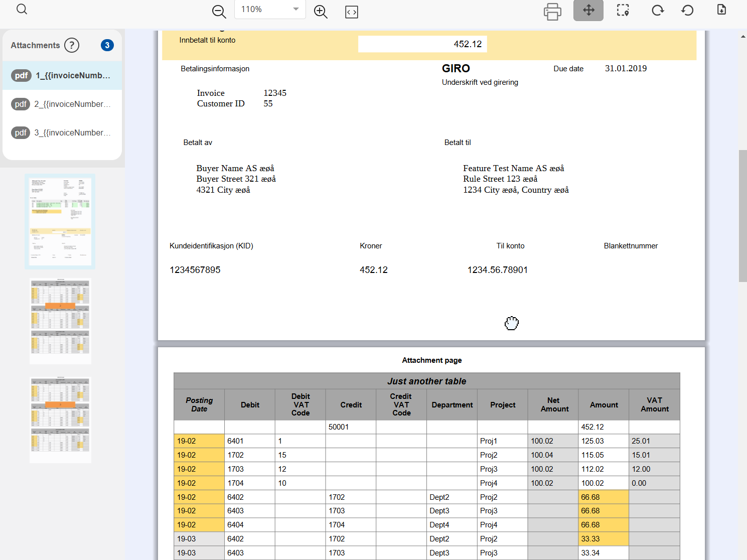Image resolution: width=747 pixels, height=560 pixels.
Task: Click the attachments count badge
Action: 107,45
